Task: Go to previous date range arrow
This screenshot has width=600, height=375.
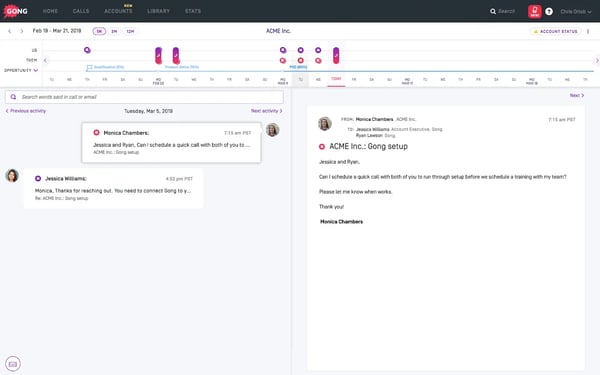Action: pyautogui.click(x=10, y=31)
